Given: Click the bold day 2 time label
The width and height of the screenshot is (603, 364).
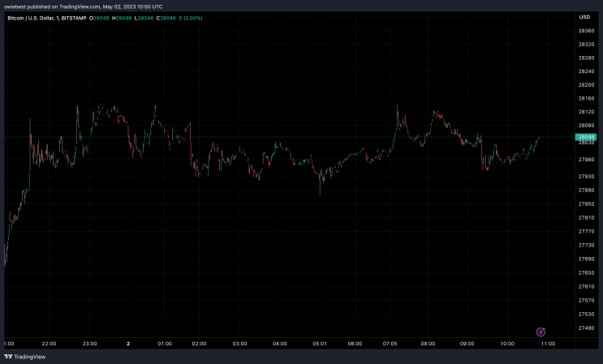Looking at the screenshot, I should click(x=128, y=344).
